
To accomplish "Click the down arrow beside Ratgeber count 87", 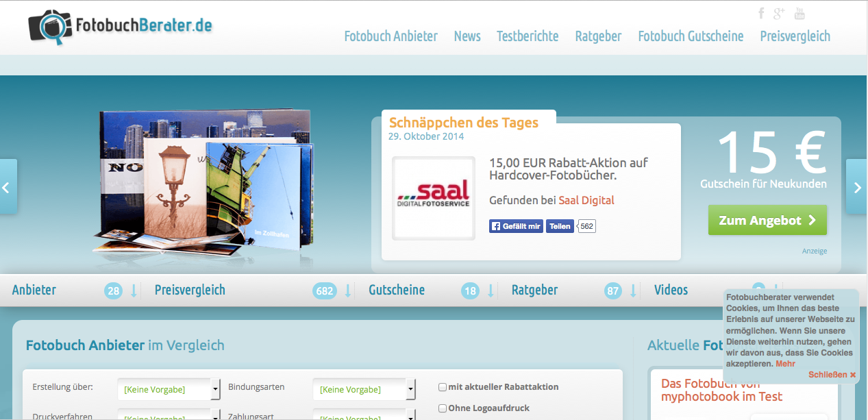I will [633, 291].
